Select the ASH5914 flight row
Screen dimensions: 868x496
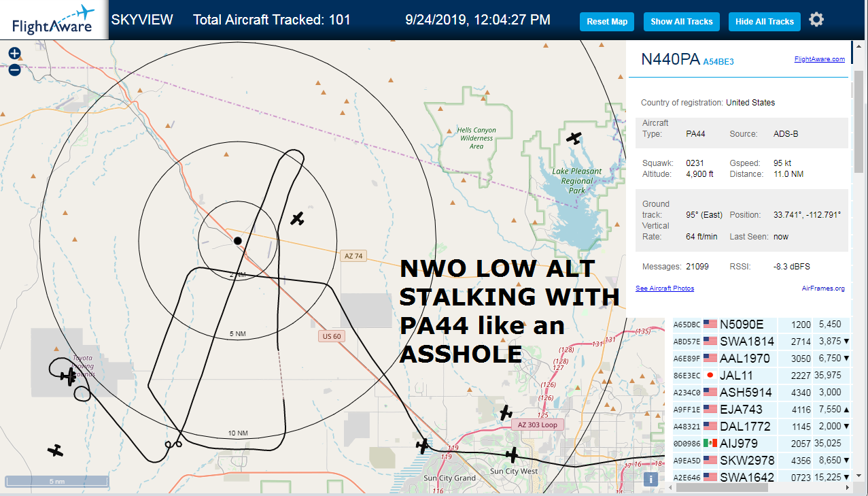pyautogui.click(x=762, y=393)
